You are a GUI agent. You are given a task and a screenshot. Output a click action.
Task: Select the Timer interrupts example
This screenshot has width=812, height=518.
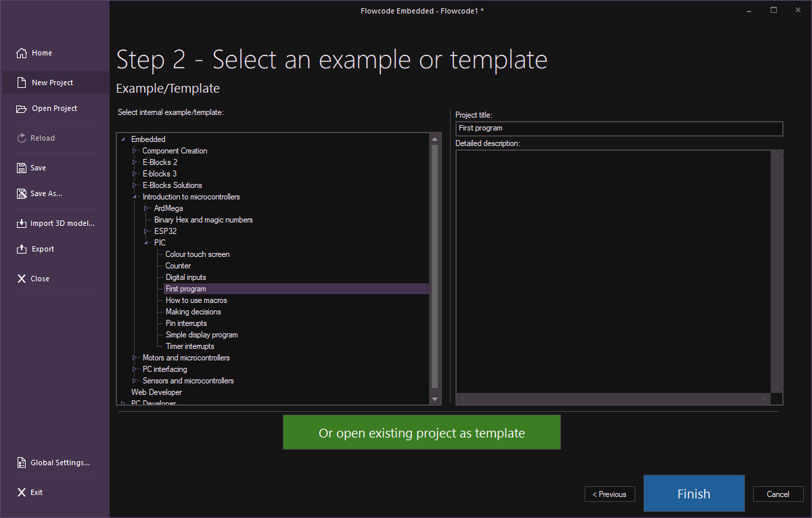click(x=189, y=346)
